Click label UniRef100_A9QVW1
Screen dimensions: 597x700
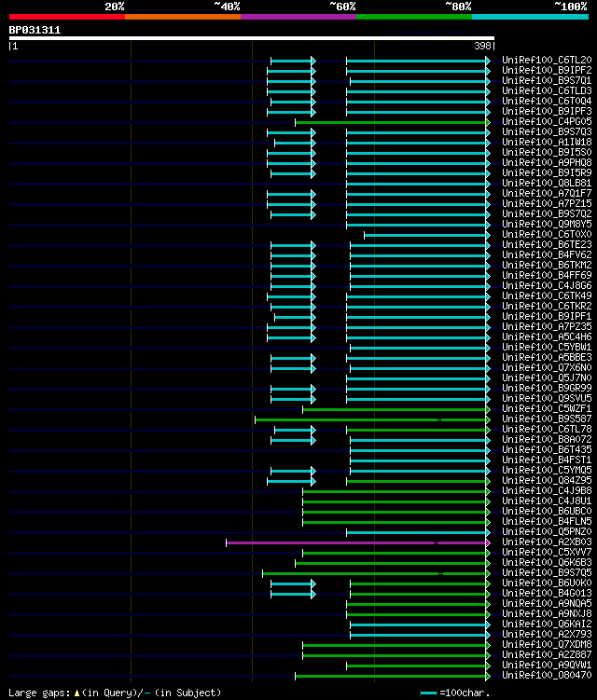tap(547, 666)
